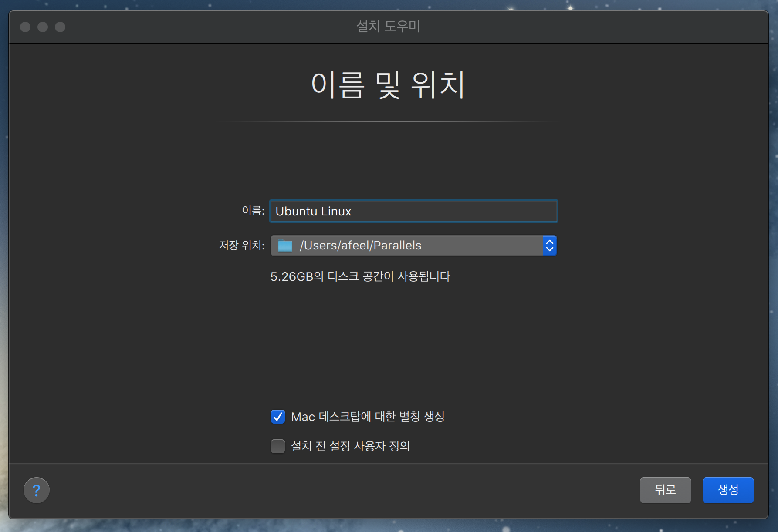The image size is (778, 532).
Task: Click the 이름: label
Action: (253, 211)
